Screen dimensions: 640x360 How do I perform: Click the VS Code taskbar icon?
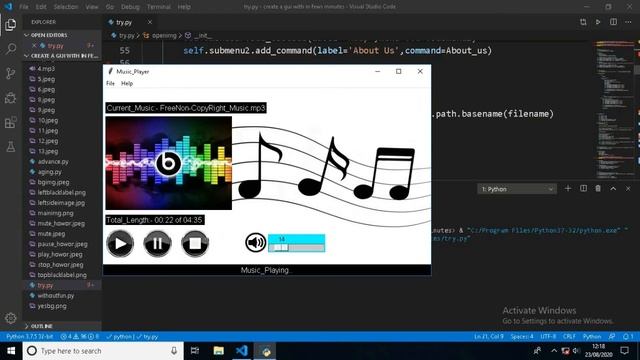(x=242, y=351)
